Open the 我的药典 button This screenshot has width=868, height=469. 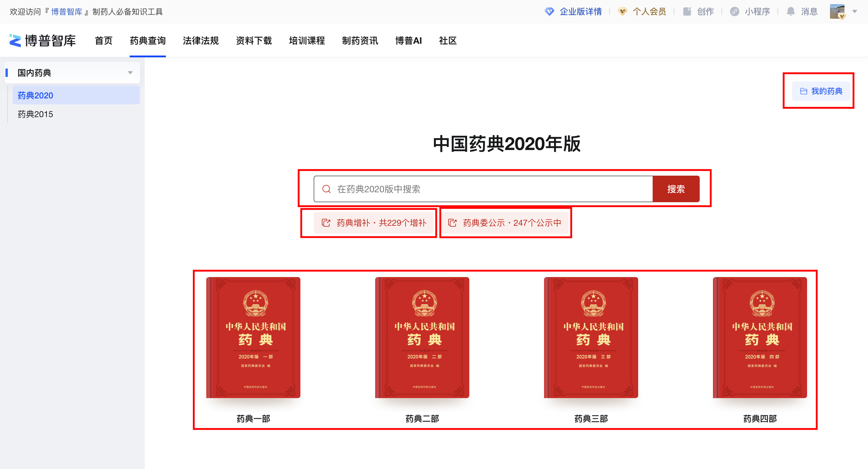pyautogui.click(x=821, y=91)
